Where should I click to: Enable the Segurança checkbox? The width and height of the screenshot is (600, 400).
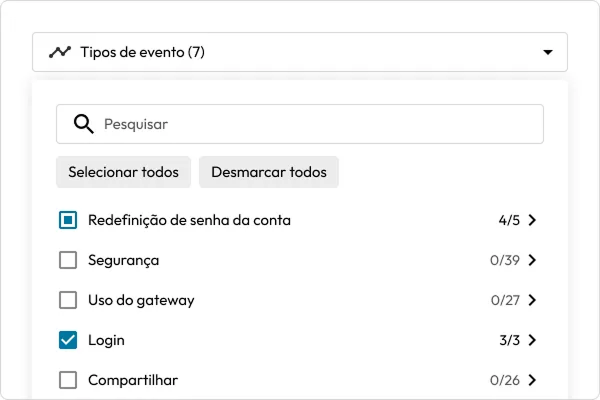68,260
